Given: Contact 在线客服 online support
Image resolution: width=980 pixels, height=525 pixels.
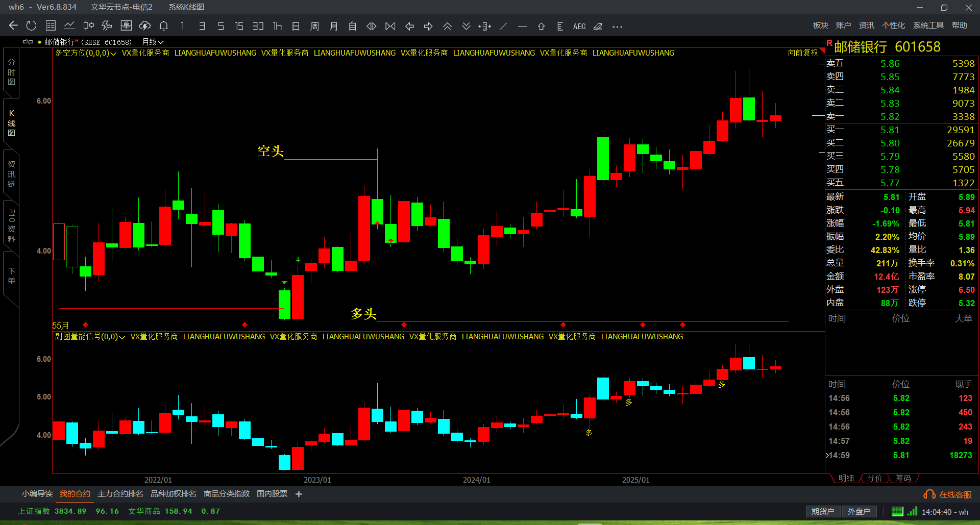Looking at the screenshot, I should tap(948, 494).
